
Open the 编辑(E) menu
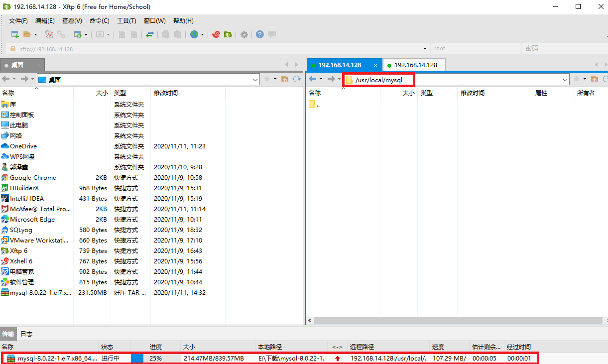tap(45, 20)
